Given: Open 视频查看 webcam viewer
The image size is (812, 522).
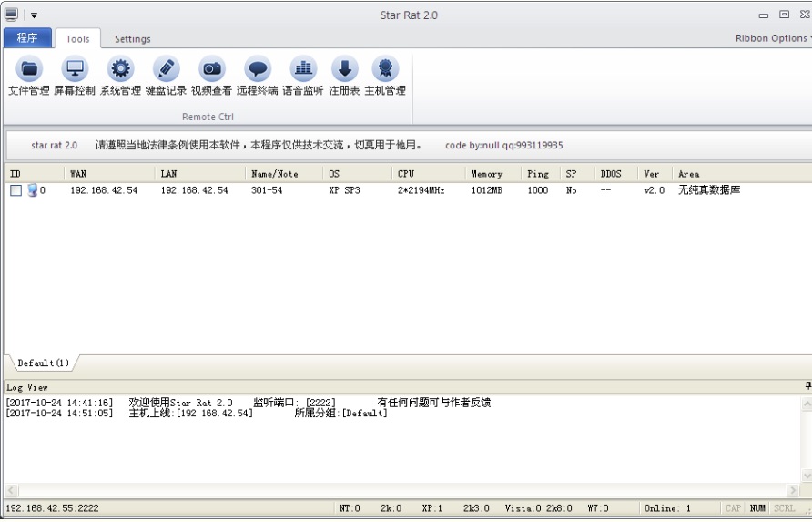Looking at the screenshot, I should click(211, 76).
